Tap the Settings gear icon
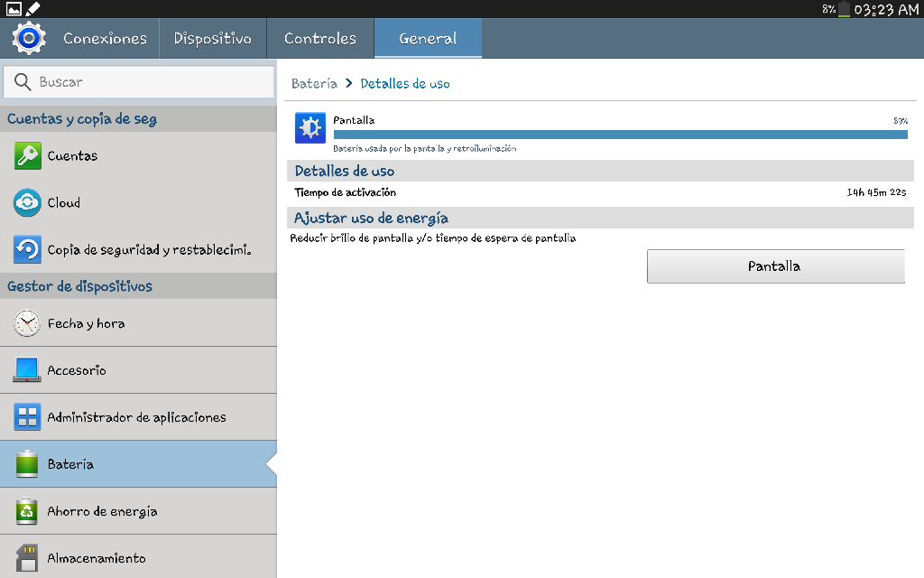Viewport: 924px width, 578px height. point(28,38)
